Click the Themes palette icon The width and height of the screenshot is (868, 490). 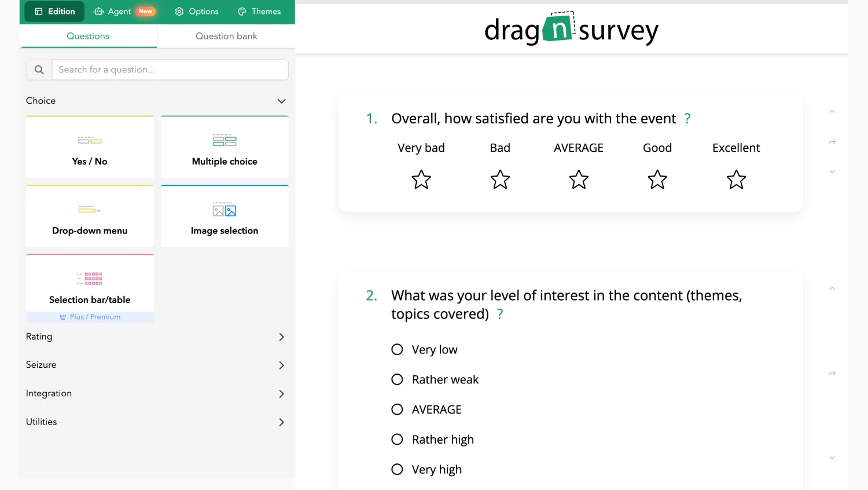241,11
